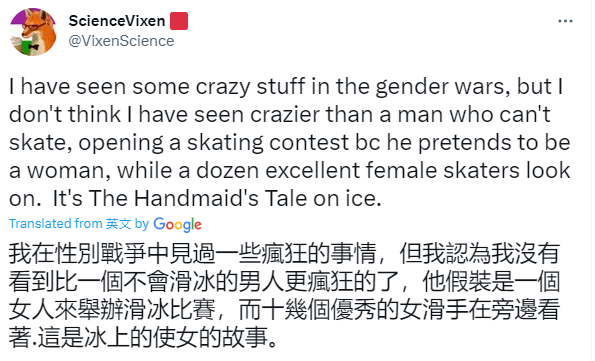
Task: Click the Google logo in translation notice
Action: (177, 225)
